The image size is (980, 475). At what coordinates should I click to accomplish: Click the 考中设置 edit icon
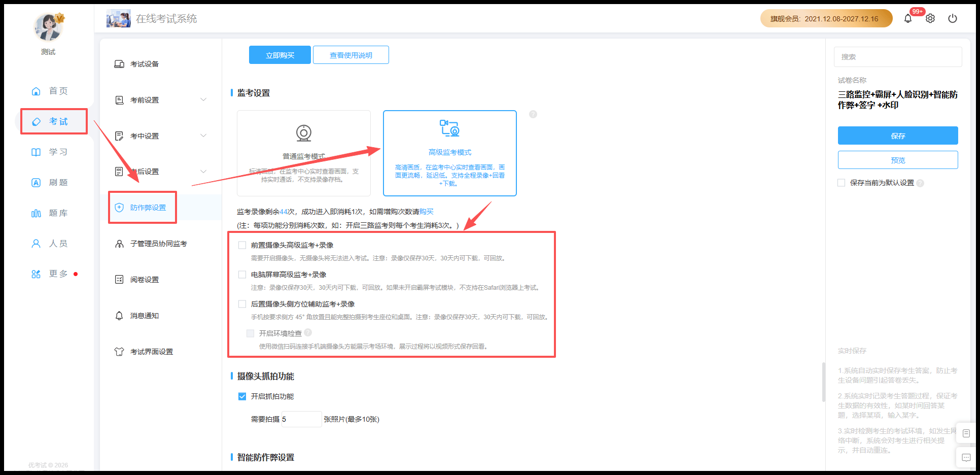point(119,136)
